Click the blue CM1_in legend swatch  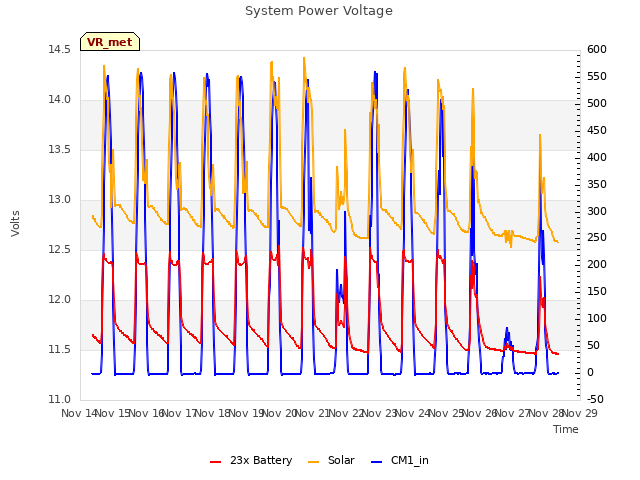(376, 462)
